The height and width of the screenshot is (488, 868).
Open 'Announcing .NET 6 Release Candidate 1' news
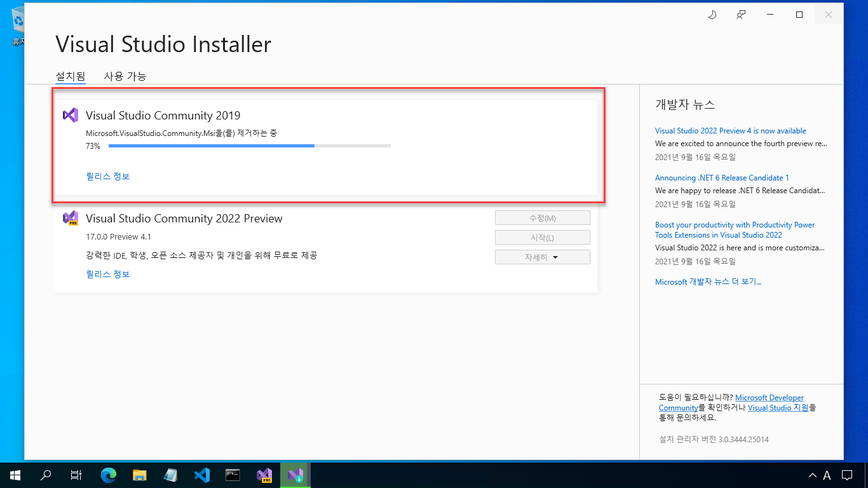[x=722, y=178]
